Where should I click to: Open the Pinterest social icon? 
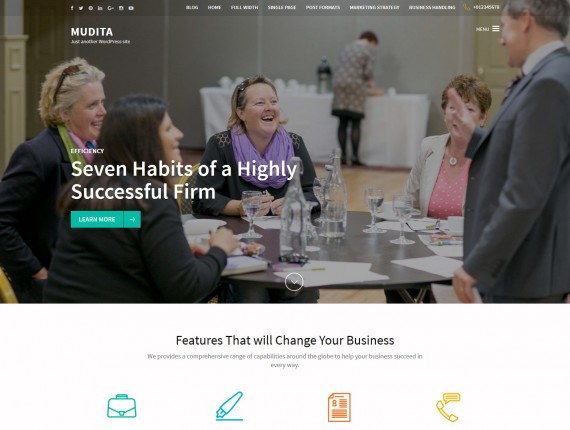[x=91, y=8]
